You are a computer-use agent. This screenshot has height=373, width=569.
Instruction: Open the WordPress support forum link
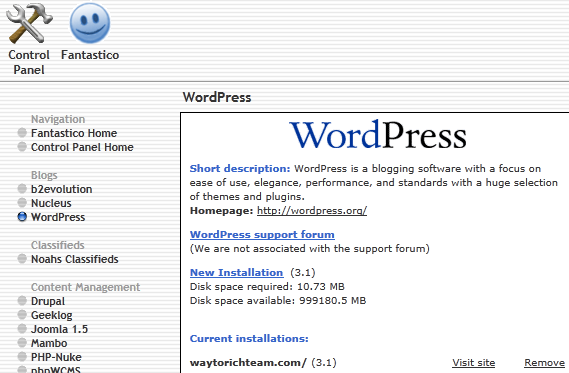[x=262, y=234]
